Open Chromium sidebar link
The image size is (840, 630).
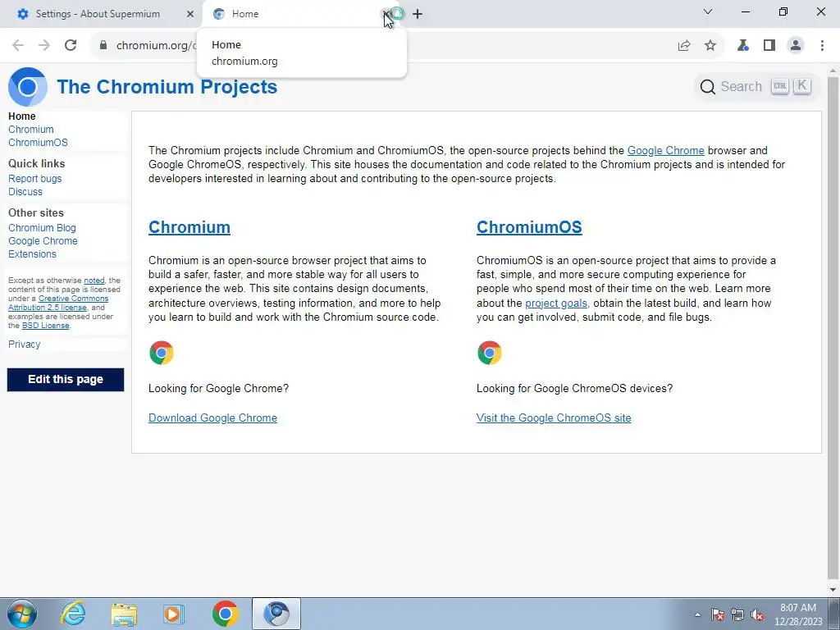31,130
